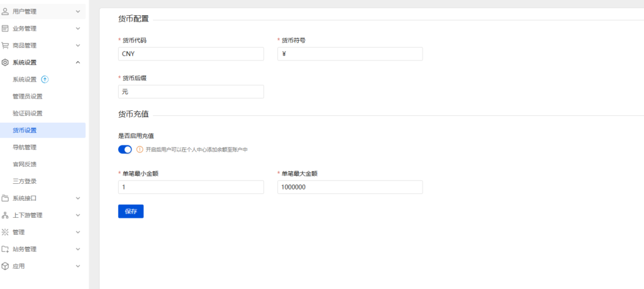Open the 商品管理 menu label
The height and width of the screenshot is (289, 644).
coord(25,45)
